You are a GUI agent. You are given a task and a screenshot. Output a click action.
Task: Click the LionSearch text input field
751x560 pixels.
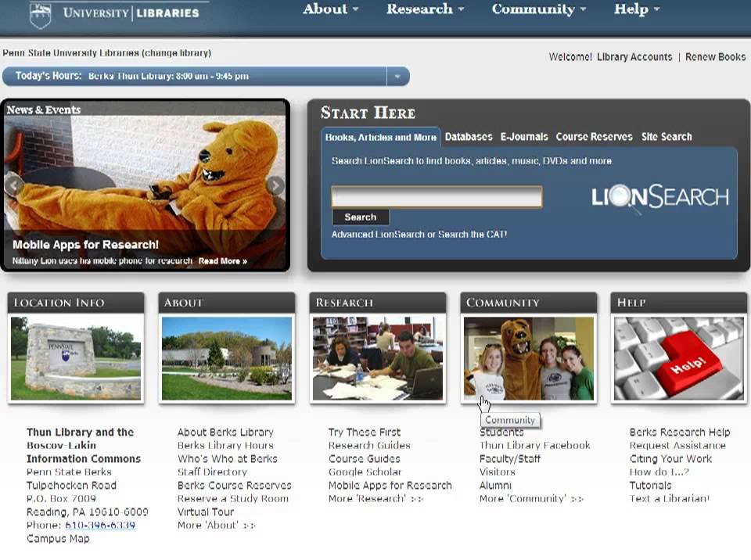(x=437, y=197)
